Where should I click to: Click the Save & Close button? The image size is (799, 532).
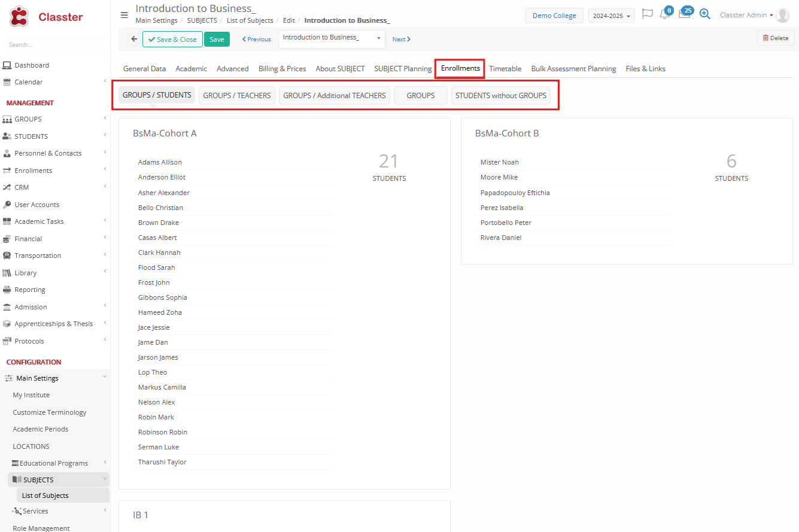point(172,39)
